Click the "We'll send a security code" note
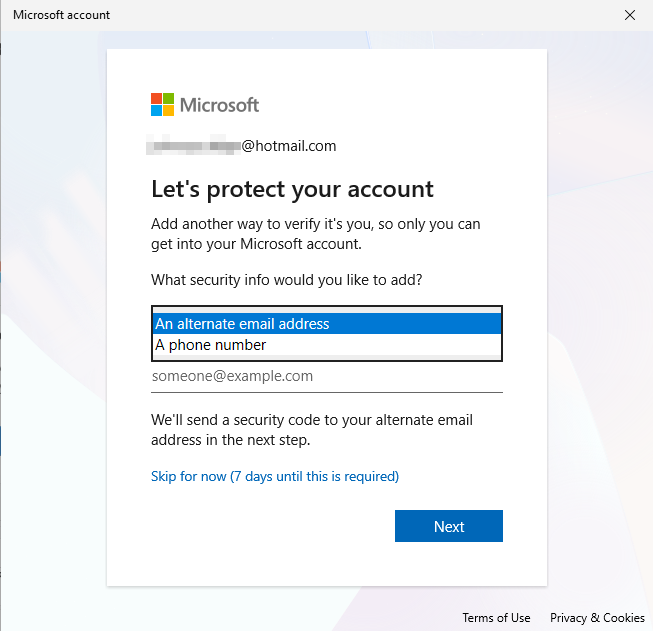653x631 pixels. 312,430
